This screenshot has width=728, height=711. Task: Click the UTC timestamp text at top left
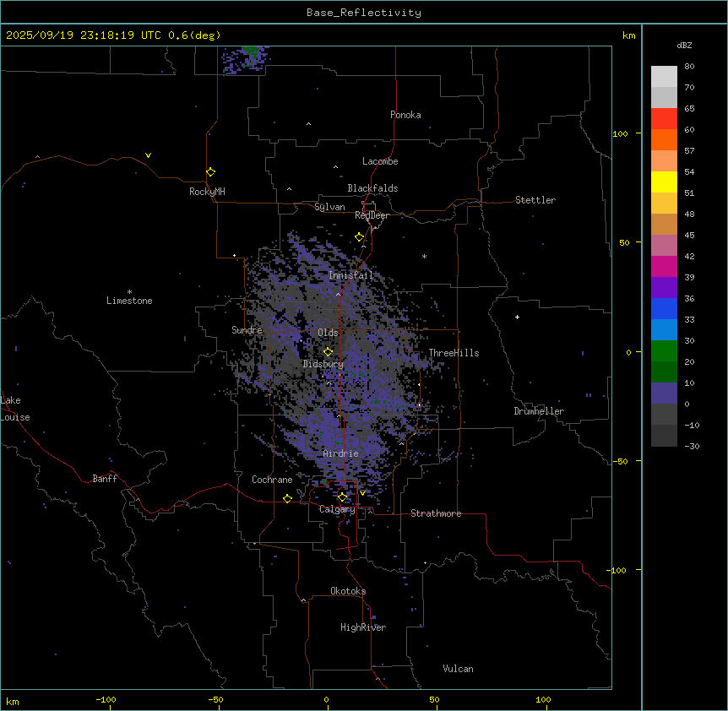tap(113, 35)
